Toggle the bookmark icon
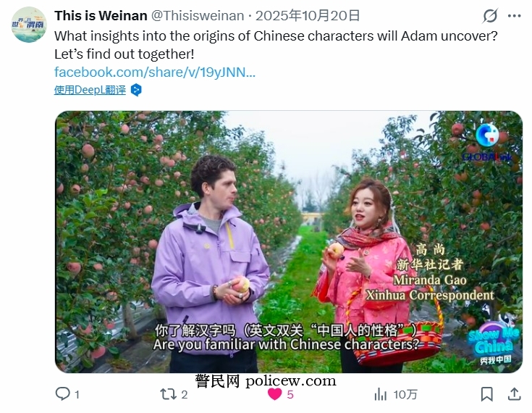Screen dimensions: 532x413 [x=487, y=394]
